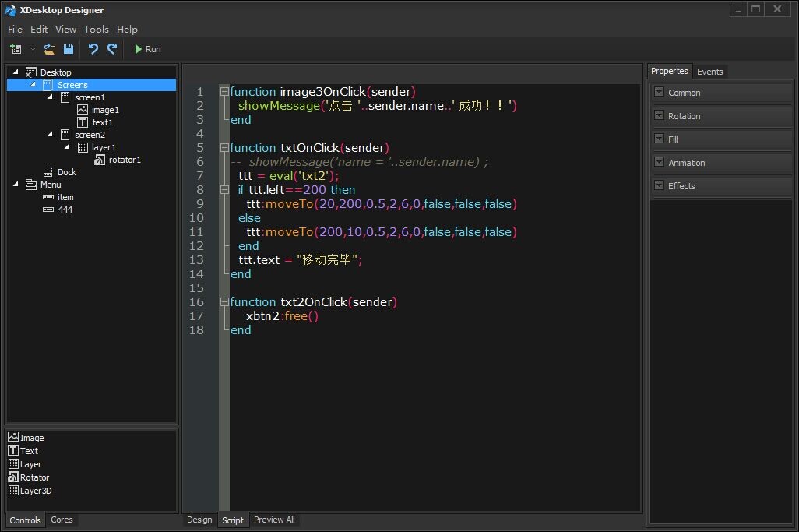Open the dropdown arrow beside new item

point(33,49)
